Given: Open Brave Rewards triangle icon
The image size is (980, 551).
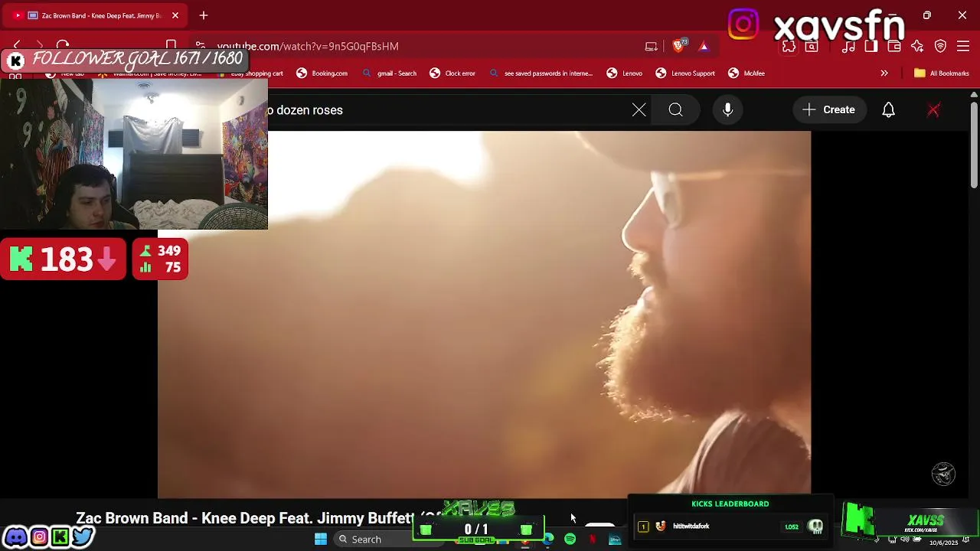Looking at the screenshot, I should [704, 46].
